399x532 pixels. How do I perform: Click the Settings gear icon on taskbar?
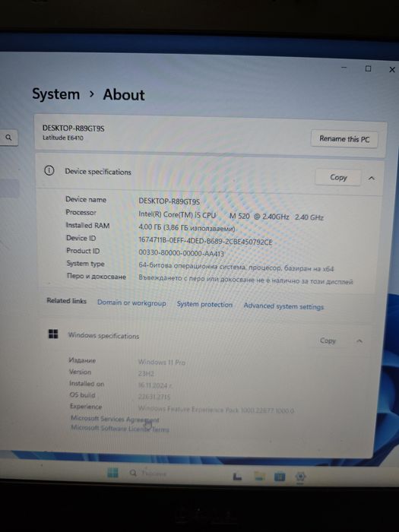coord(300,477)
